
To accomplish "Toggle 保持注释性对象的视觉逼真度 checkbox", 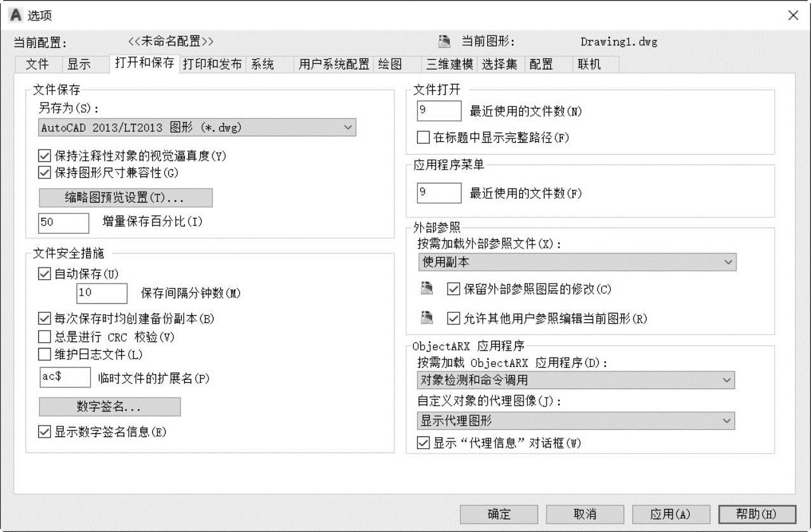I will click(x=44, y=155).
